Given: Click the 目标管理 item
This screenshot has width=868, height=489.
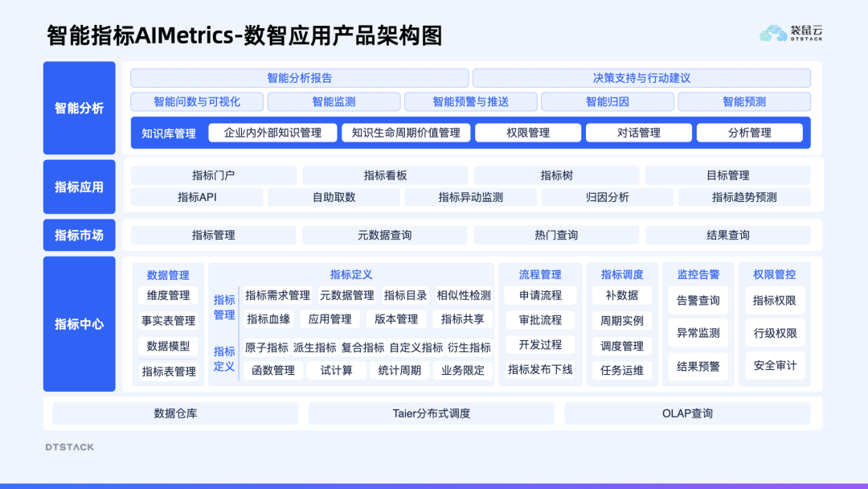Looking at the screenshot, I should pyautogui.click(x=728, y=175).
